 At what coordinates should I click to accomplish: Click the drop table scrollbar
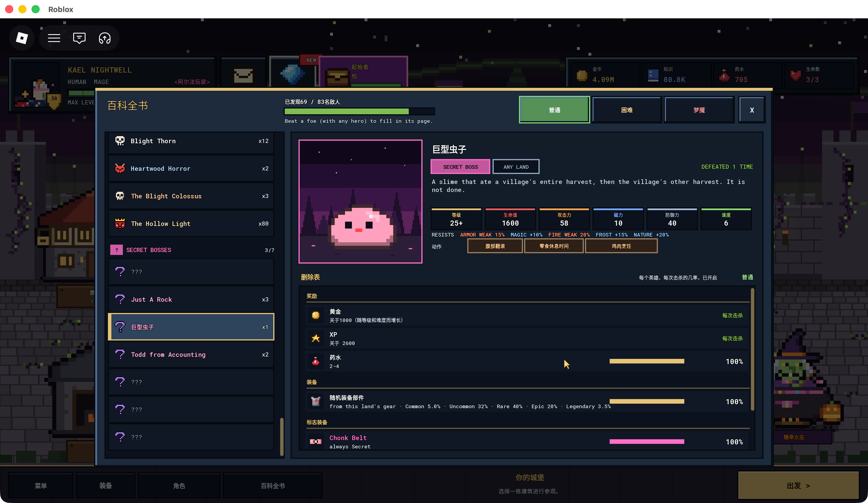pyautogui.click(x=752, y=349)
